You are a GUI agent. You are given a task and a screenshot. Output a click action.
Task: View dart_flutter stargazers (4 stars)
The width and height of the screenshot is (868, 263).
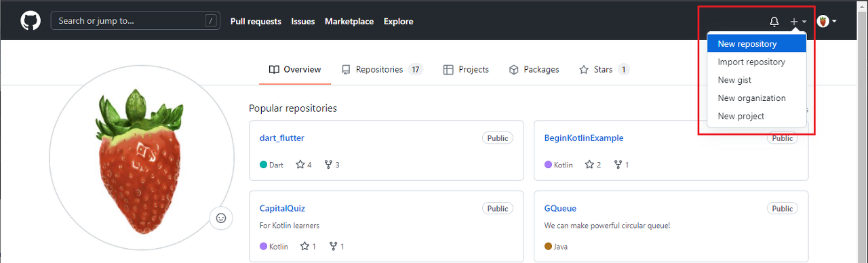pyautogui.click(x=304, y=165)
